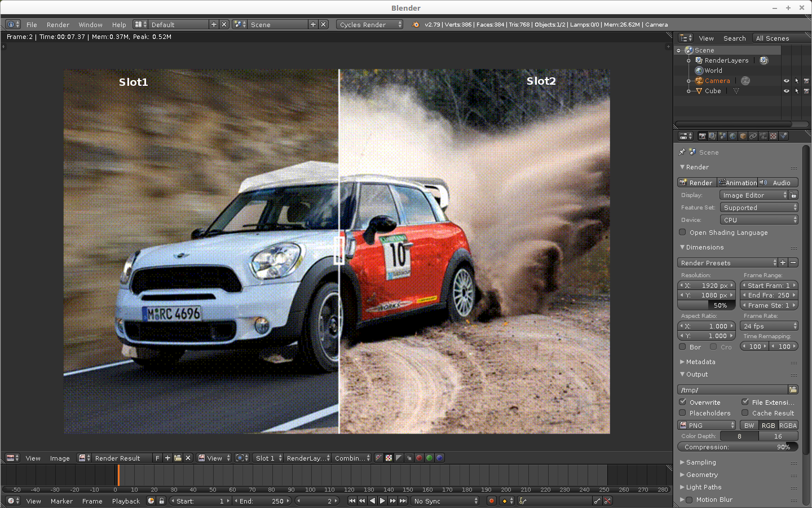Image resolution: width=812 pixels, height=508 pixels.
Task: Jump to the last frame of the timeline
Action: pyautogui.click(x=403, y=501)
